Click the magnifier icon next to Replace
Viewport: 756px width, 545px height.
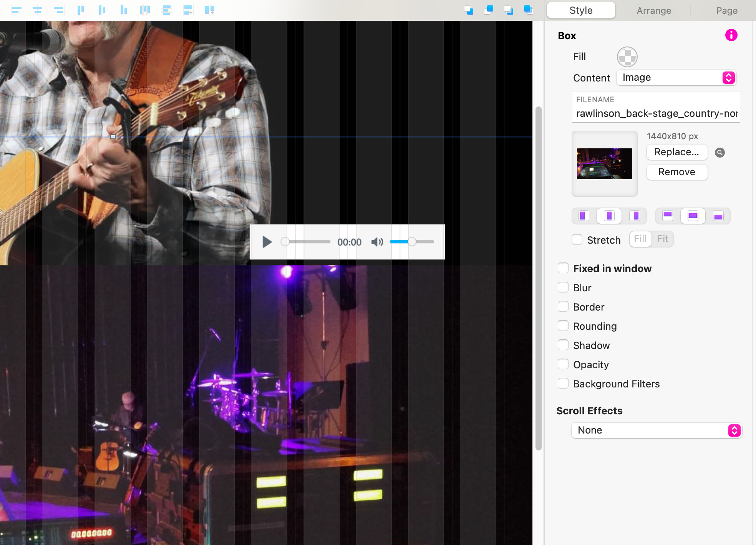(x=720, y=153)
